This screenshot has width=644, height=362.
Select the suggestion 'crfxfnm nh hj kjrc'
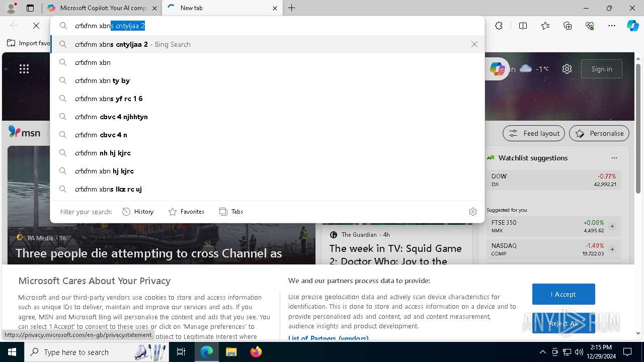click(267, 153)
